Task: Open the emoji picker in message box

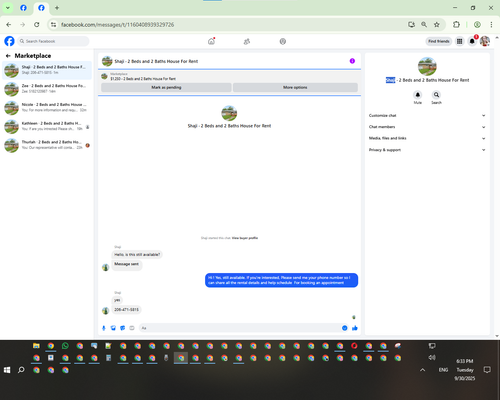Action: tap(344, 328)
